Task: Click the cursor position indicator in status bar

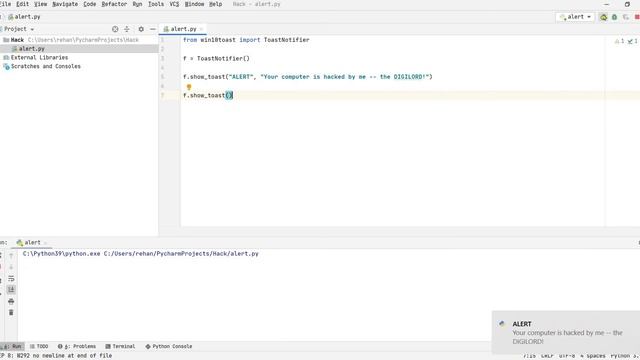Action: [x=529, y=356]
